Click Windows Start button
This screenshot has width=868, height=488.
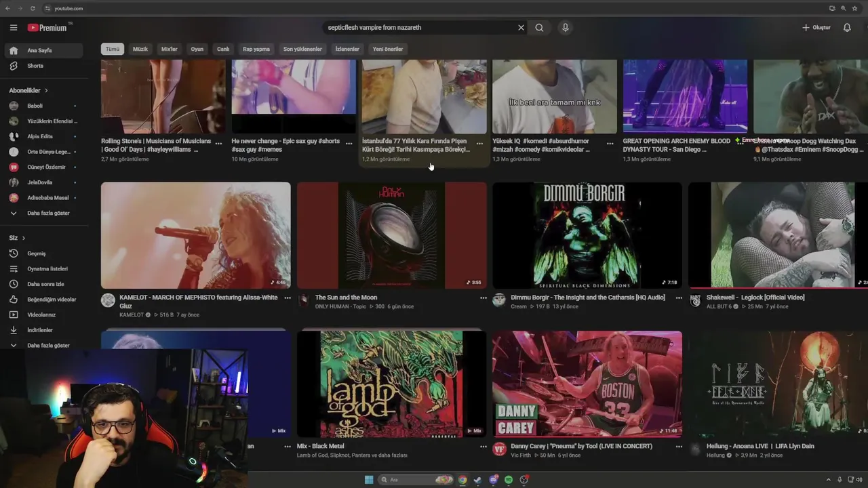click(369, 480)
